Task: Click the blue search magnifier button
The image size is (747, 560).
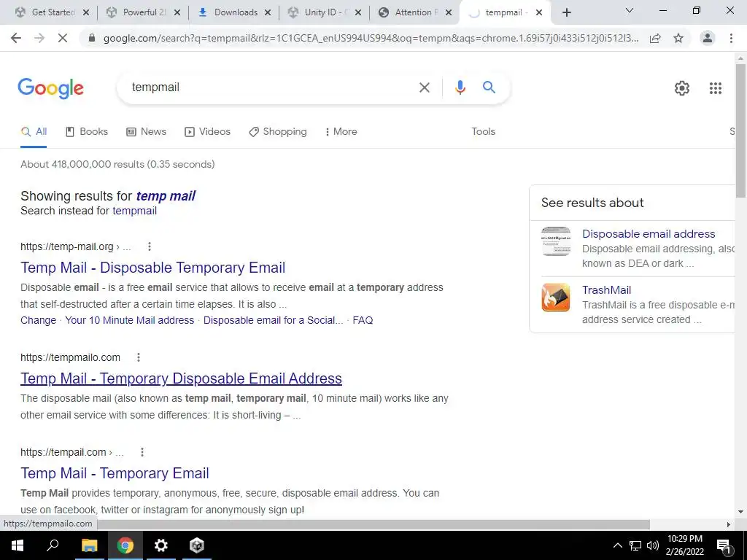Action: pyautogui.click(x=489, y=87)
